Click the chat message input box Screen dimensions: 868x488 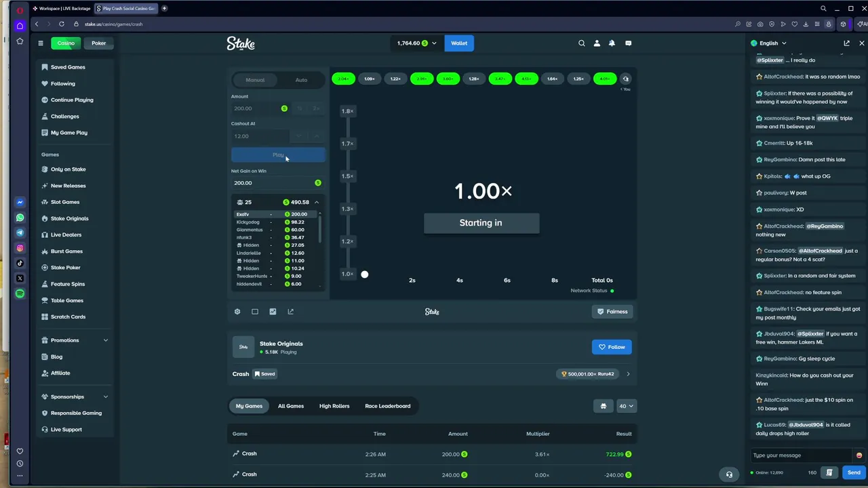coord(802,455)
